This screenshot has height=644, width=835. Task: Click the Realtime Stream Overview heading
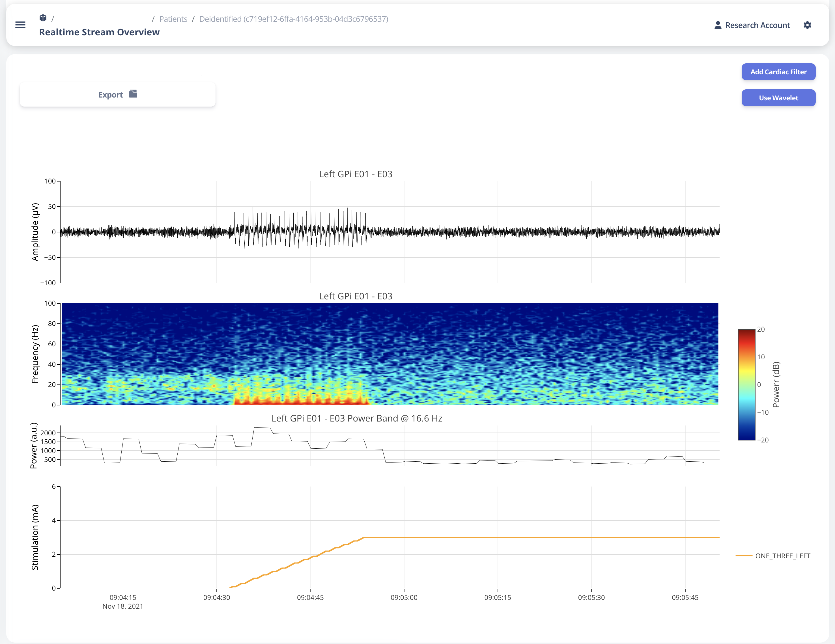coord(99,32)
